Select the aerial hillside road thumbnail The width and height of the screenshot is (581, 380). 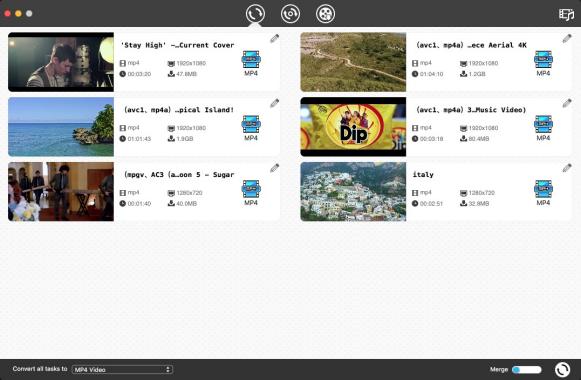pos(353,62)
